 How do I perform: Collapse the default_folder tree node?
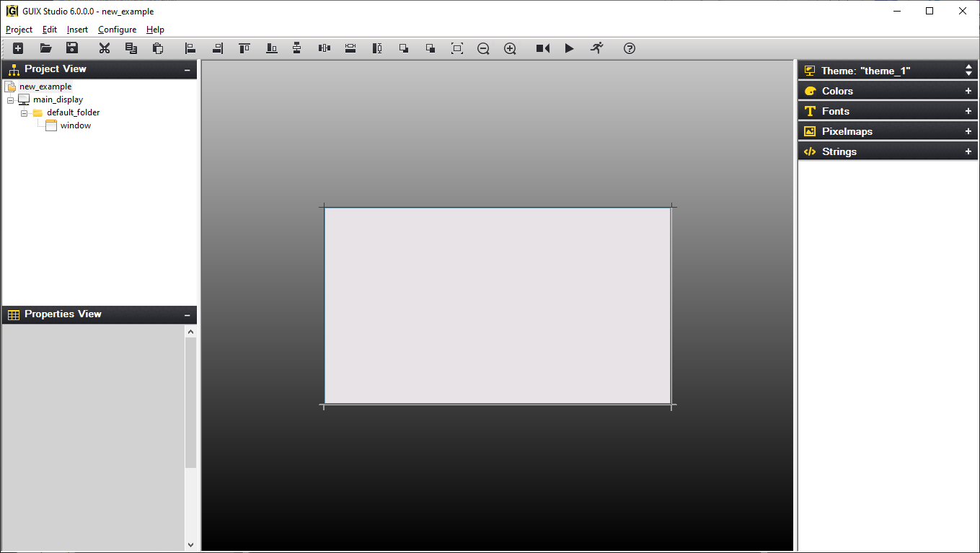(24, 112)
